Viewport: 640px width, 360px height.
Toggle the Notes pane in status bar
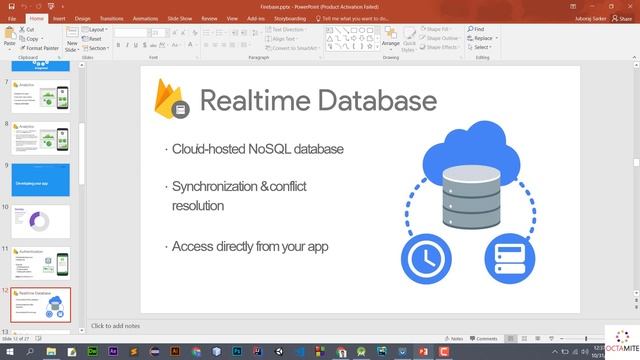point(453,338)
